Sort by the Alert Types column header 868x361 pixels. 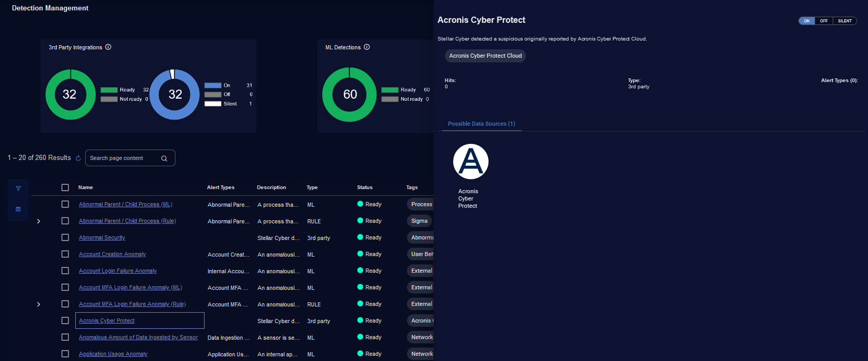click(221, 188)
